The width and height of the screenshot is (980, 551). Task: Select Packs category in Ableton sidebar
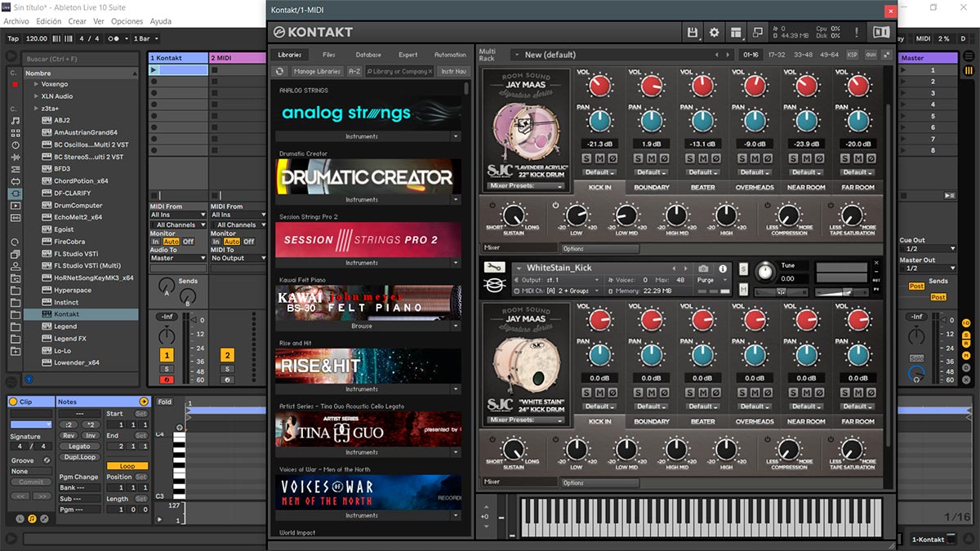pos(16,255)
